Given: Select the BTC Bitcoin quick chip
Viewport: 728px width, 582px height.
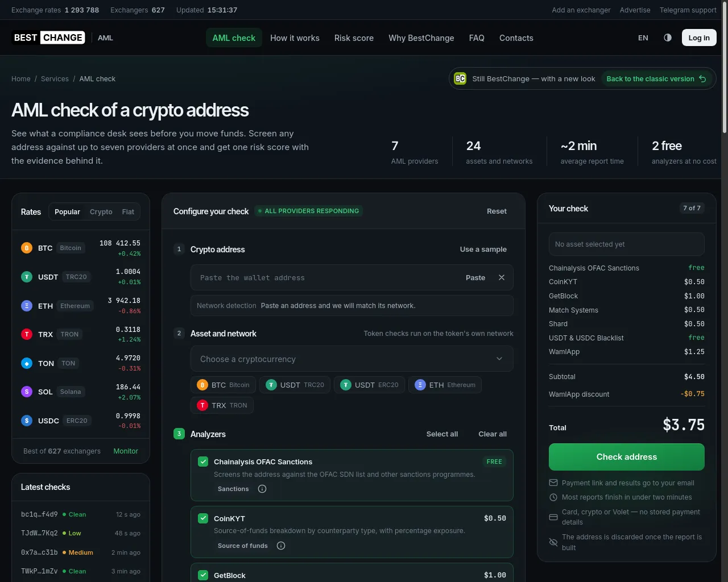Looking at the screenshot, I should tap(223, 385).
